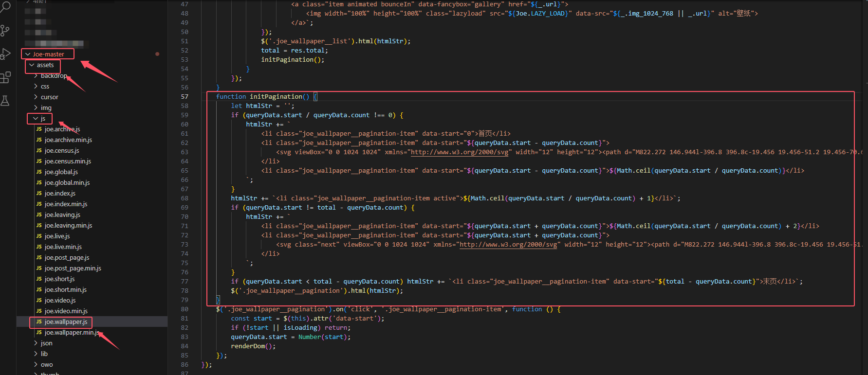
Task: Select joe.wallpaper.js in the explorer
Action: click(x=66, y=322)
